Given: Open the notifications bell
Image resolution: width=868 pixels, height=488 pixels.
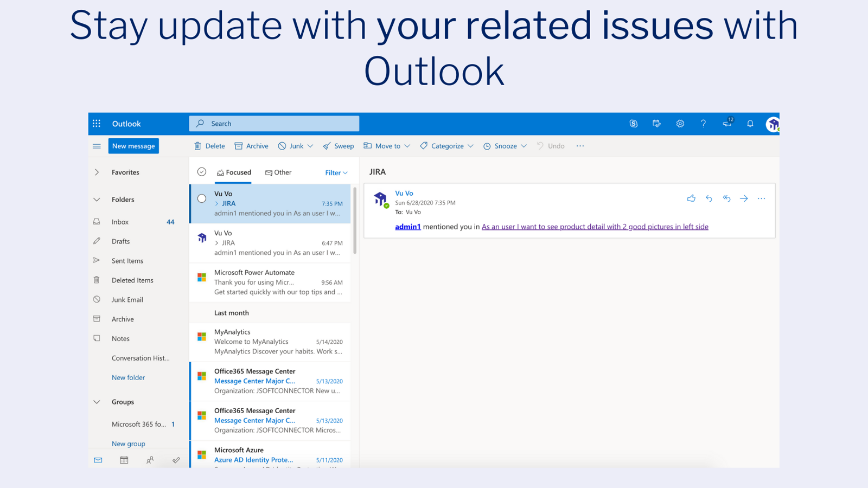Looking at the screenshot, I should pos(750,124).
